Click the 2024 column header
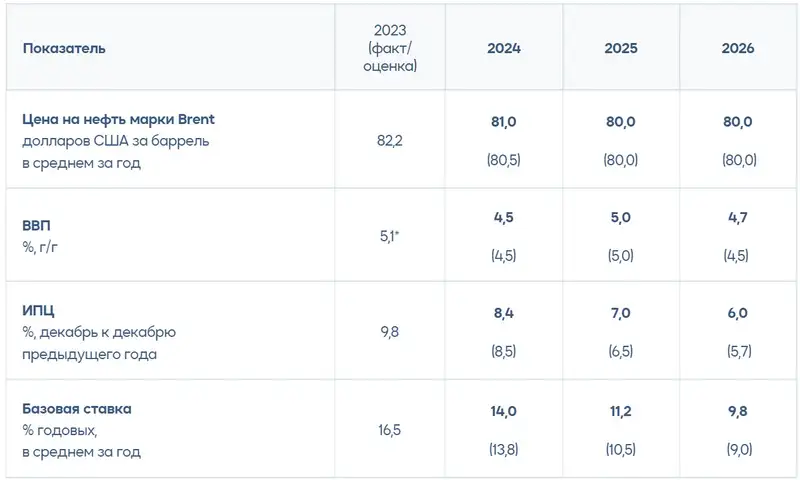This screenshot has width=800, height=480. point(504,48)
